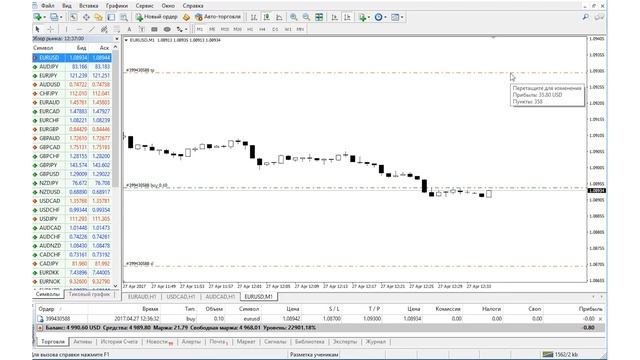Switch to D1 timeframe button
640x360 pixels.
(275, 29)
